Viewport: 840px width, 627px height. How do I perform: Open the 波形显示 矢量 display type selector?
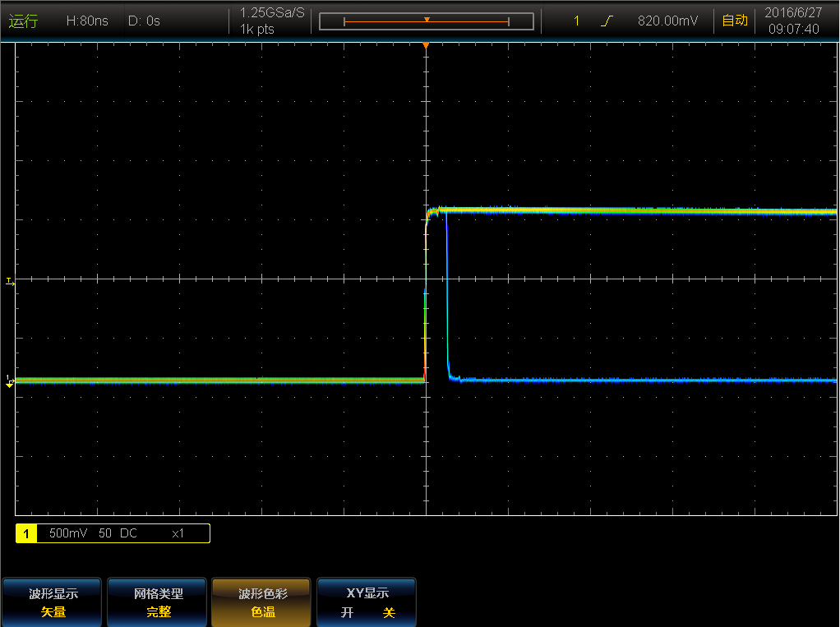click(x=53, y=602)
